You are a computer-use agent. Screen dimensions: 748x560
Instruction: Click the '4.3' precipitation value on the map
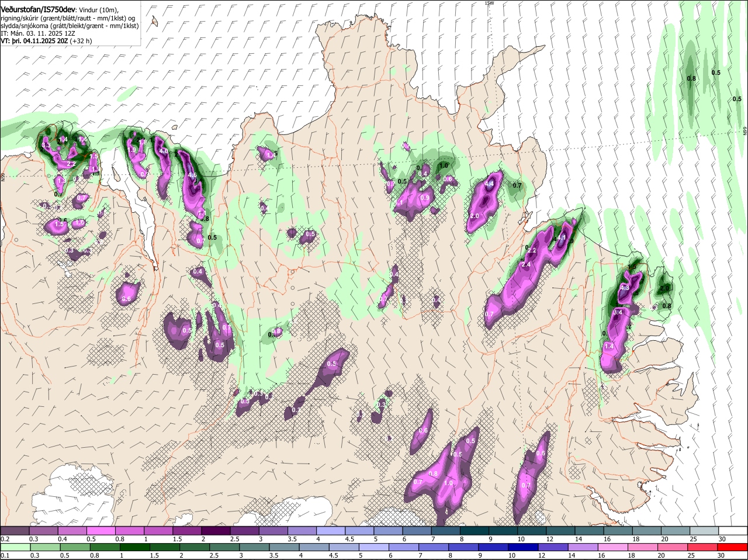(624, 288)
